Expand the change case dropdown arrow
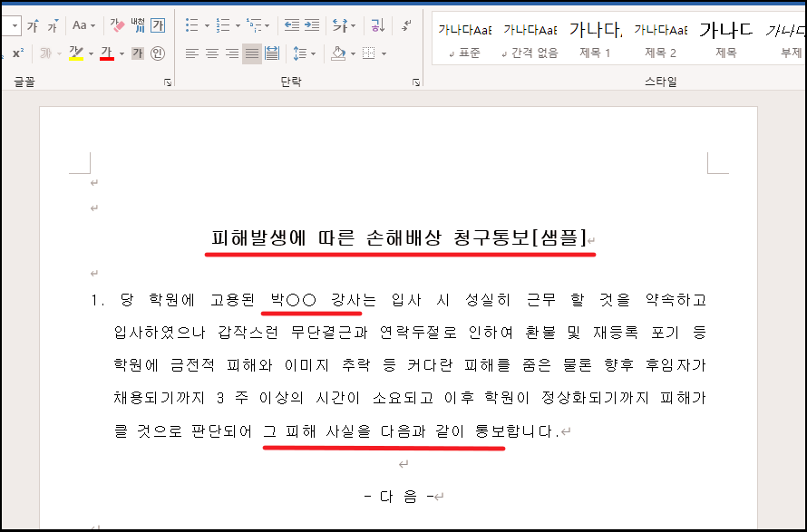Viewport: 807px width, 532px height. [93, 25]
